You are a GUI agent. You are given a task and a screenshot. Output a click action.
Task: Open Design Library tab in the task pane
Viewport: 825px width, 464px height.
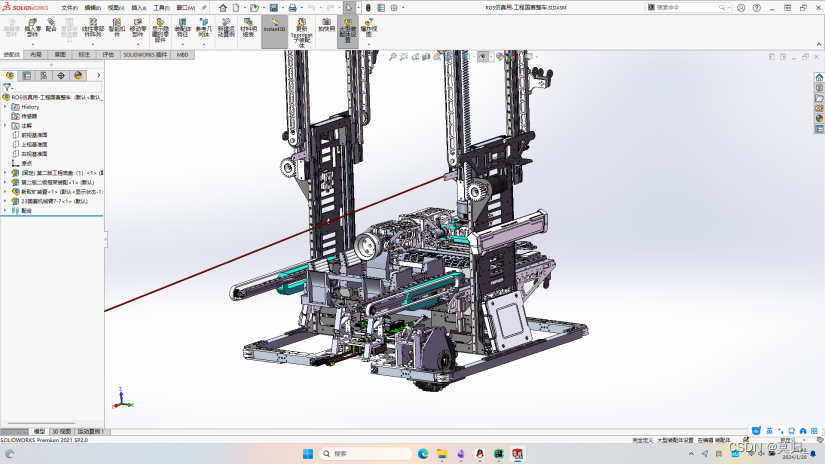pyautogui.click(x=819, y=88)
